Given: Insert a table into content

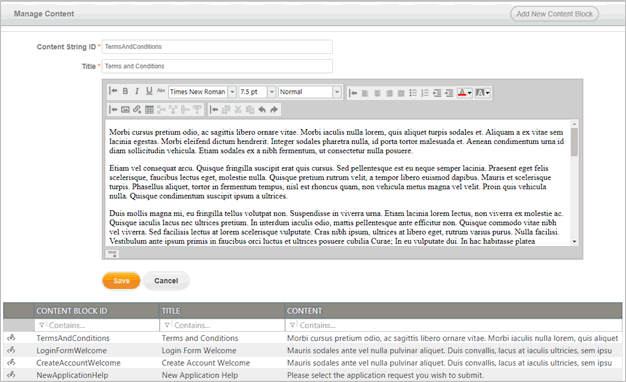Looking at the screenshot, I should (149, 109).
